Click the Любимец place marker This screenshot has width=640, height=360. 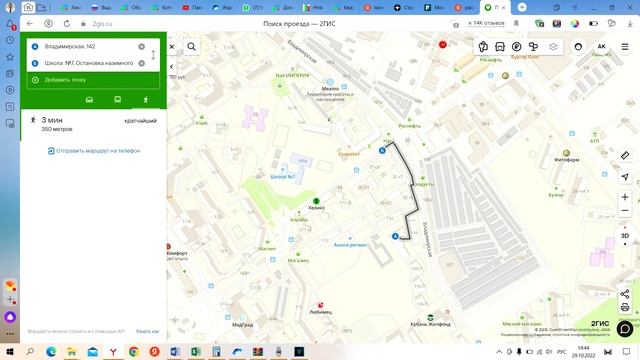pyautogui.click(x=320, y=306)
